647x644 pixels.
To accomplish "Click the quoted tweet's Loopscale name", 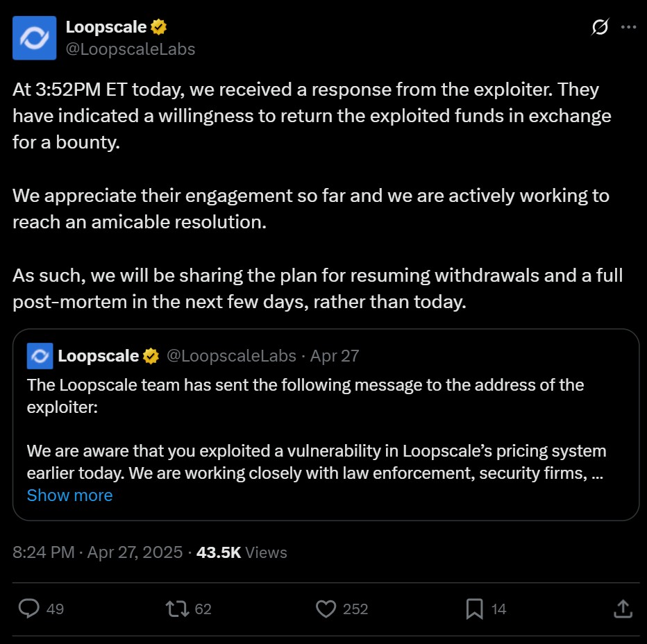I will click(98, 356).
